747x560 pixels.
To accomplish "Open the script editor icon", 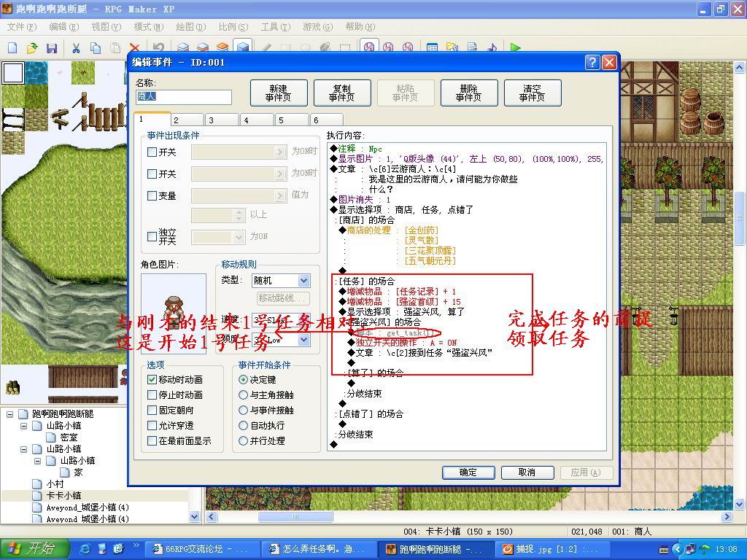I will click(472, 47).
